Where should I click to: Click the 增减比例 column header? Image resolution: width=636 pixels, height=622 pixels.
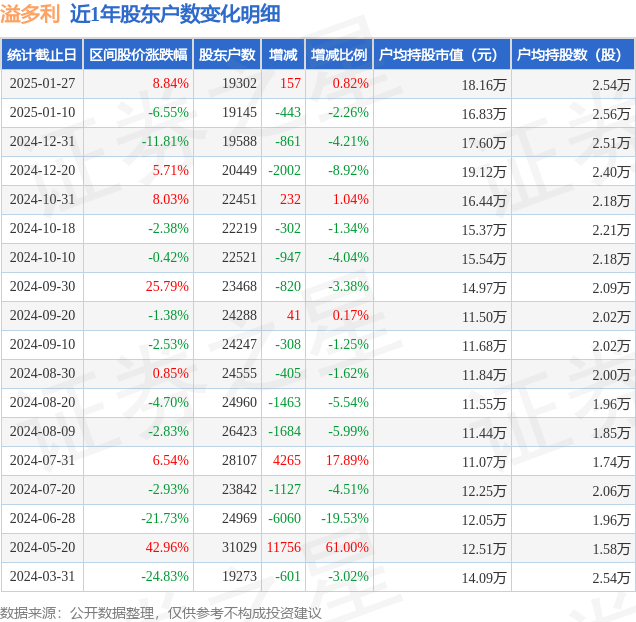pos(339,54)
